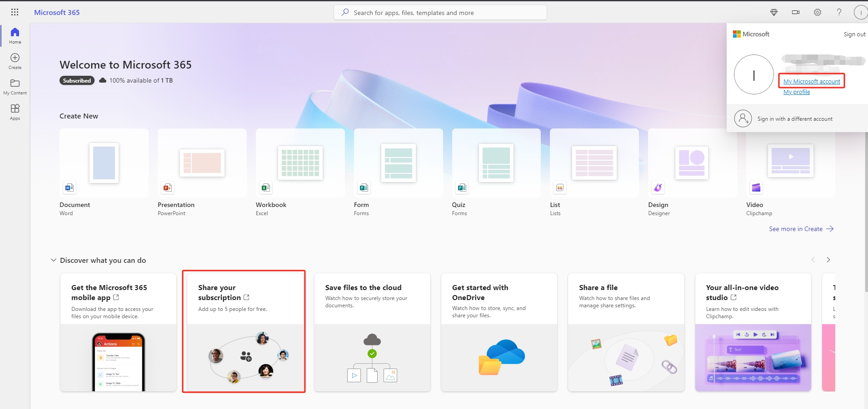Create a new Word Document
The image size is (868, 409).
(x=104, y=172)
